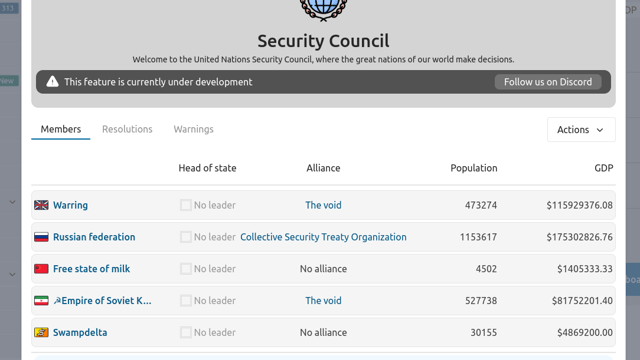The height and width of the screenshot is (360, 640).
Task: Click the GDP value $81752201.40
Action: 582,300
